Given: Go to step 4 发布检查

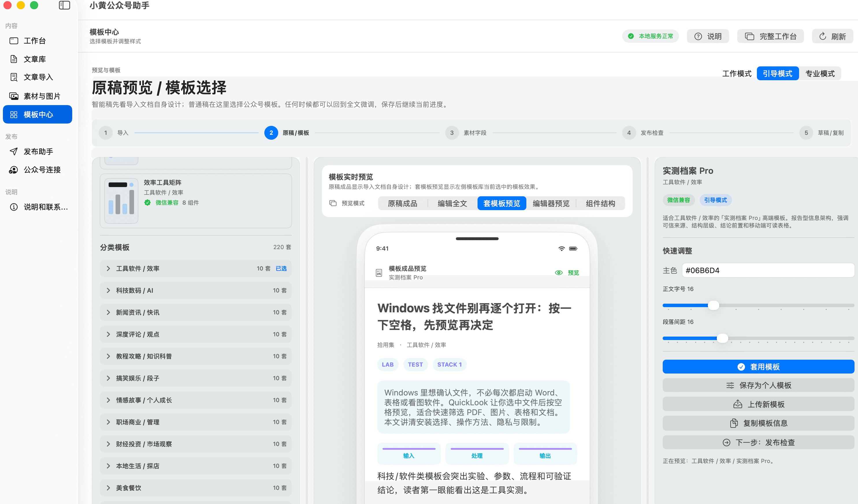Looking at the screenshot, I should pos(643,133).
